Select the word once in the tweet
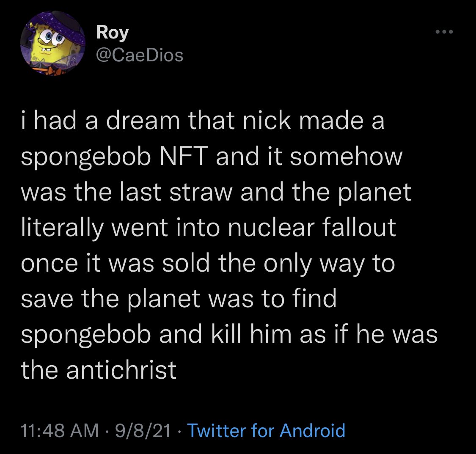Image resolution: width=476 pixels, height=454 pixels. coord(50,264)
